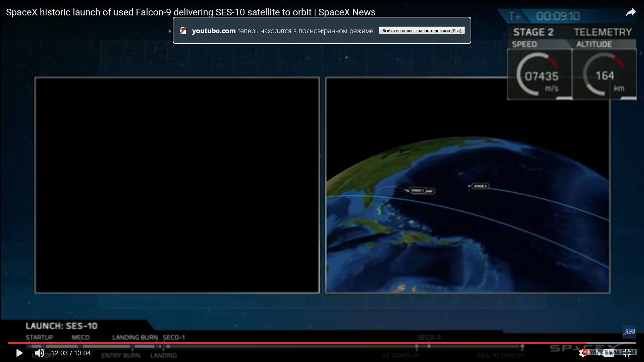This screenshot has height=362, width=644.
Task: Seek on the red video progress bar
Action: pyautogui.click(x=322, y=343)
